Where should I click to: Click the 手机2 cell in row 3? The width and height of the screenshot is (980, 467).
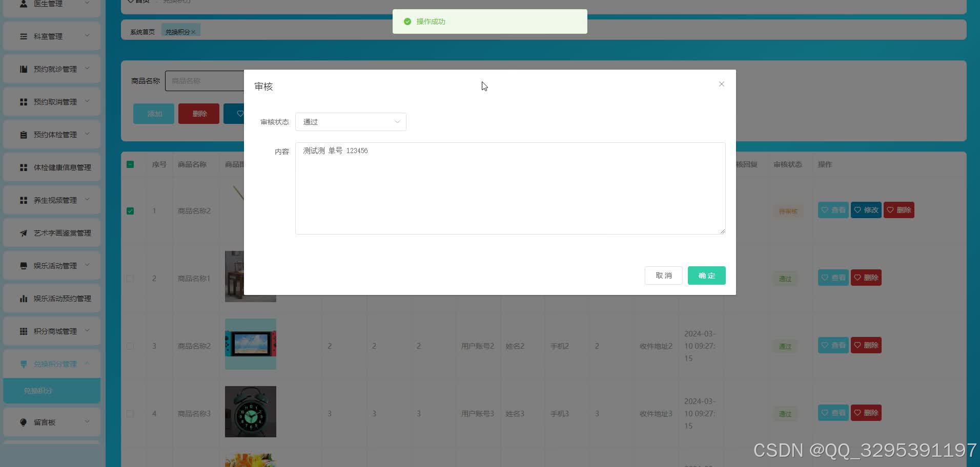(x=560, y=346)
